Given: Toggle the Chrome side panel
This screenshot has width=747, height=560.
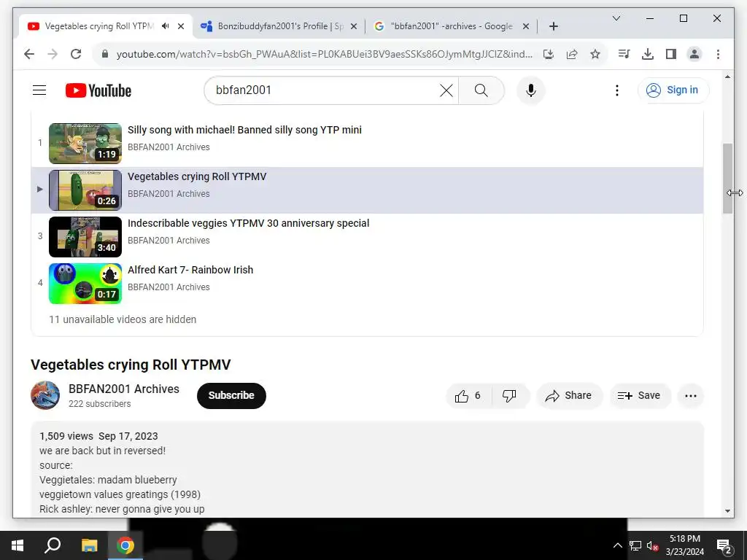Looking at the screenshot, I should [671, 54].
